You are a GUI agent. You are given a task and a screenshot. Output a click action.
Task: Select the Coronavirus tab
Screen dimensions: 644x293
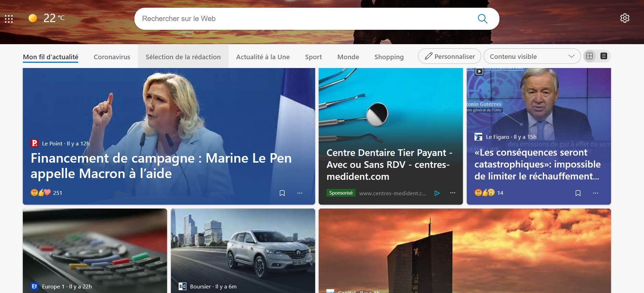click(112, 57)
